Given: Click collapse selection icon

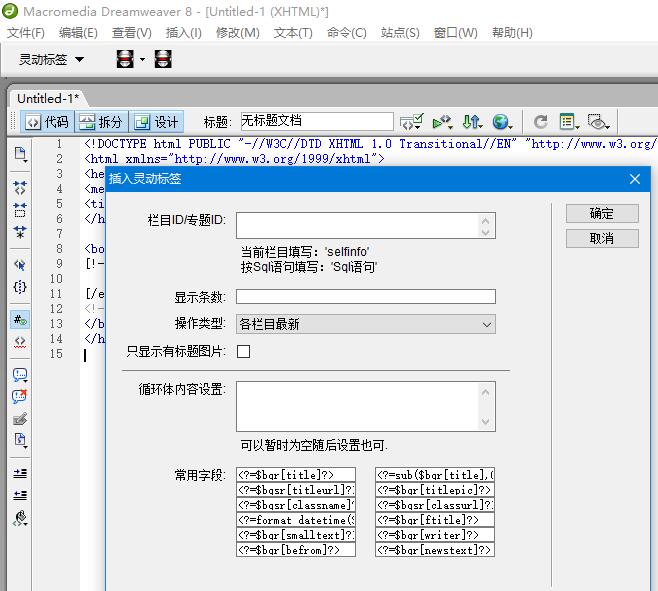Looking at the screenshot, I should coord(20,209).
